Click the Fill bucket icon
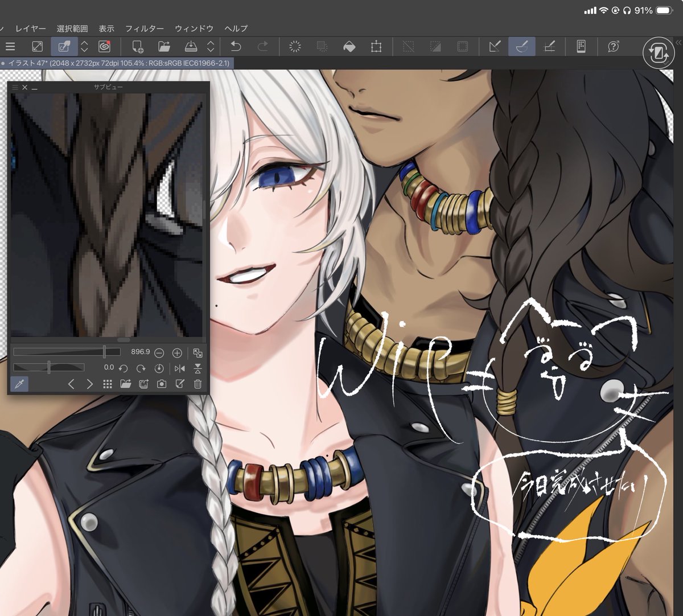 click(x=349, y=47)
